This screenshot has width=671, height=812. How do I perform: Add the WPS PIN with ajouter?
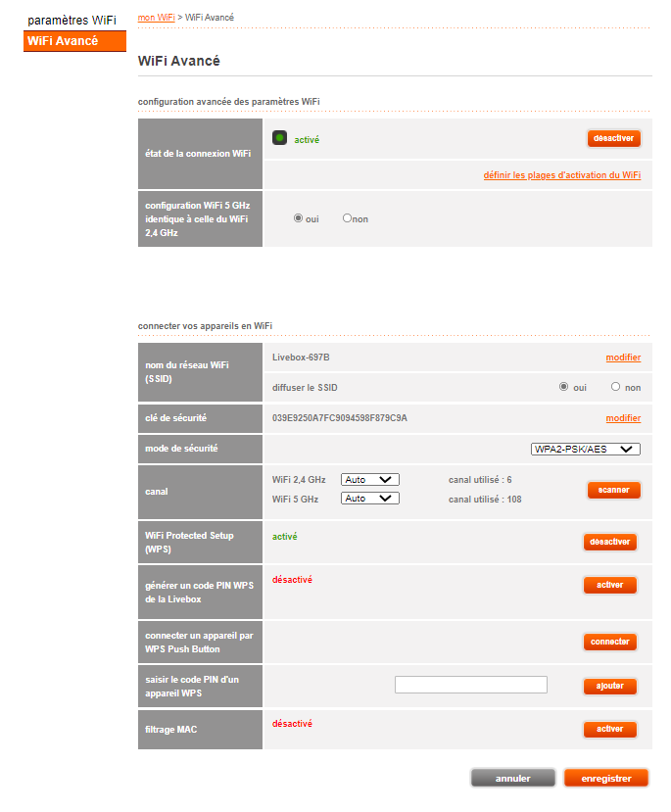click(x=609, y=687)
